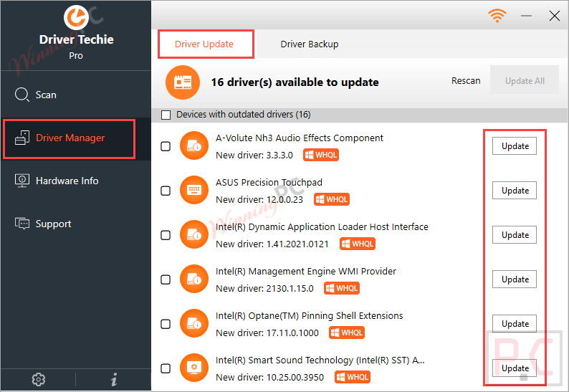The height and width of the screenshot is (392, 569).
Task: Check A-Volute Nh3 Audio Effects Component checkbox
Action: coord(166,146)
